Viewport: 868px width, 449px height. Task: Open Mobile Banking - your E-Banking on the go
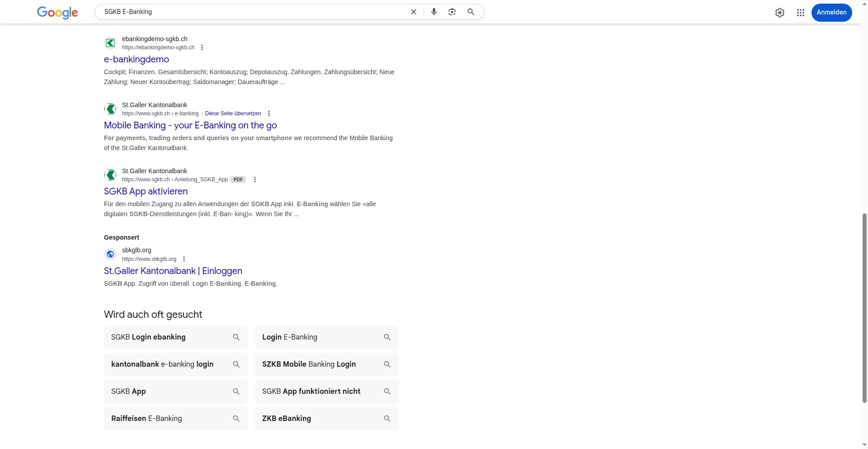190,125
